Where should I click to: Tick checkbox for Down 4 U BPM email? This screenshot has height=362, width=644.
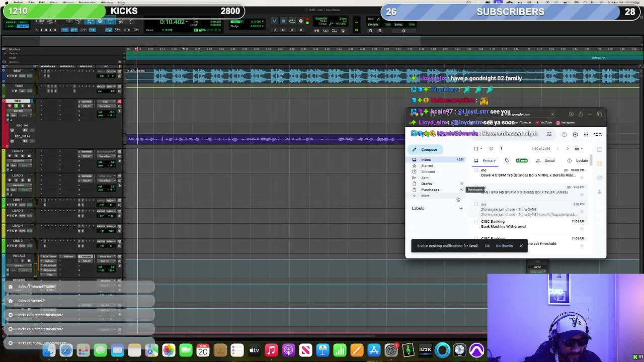pyautogui.click(x=476, y=170)
